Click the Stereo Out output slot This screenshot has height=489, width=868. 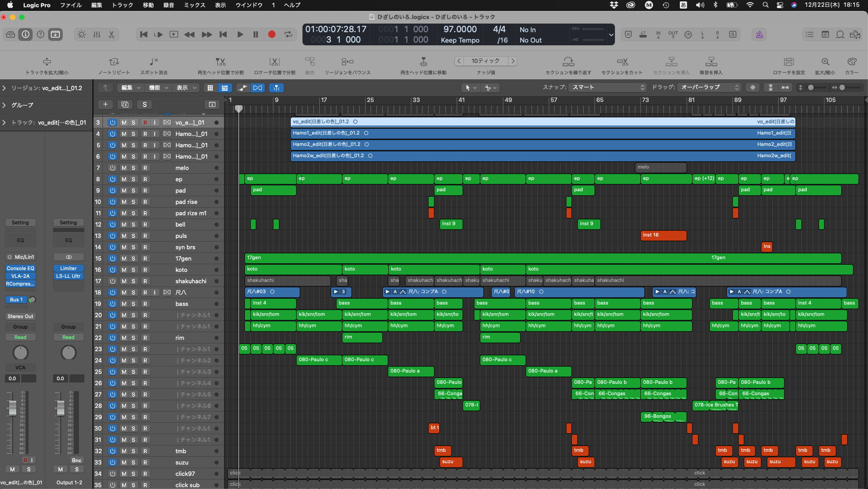[x=20, y=316]
